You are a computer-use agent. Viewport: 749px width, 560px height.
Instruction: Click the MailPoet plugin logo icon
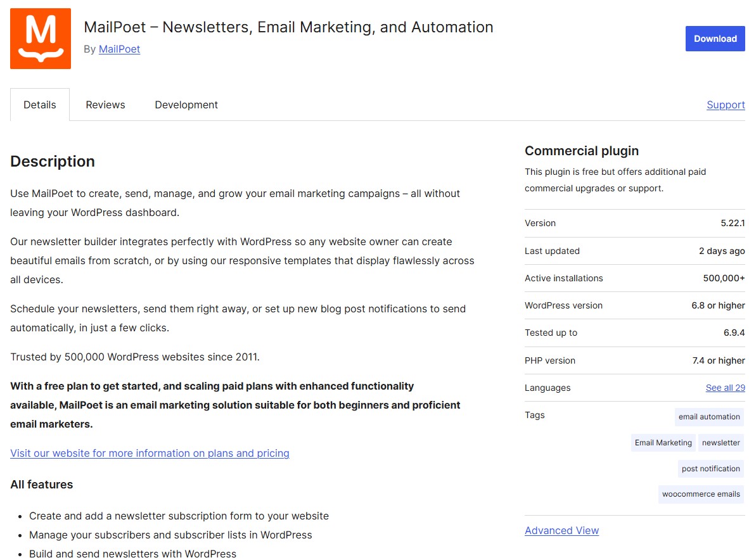(x=40, y=38)
